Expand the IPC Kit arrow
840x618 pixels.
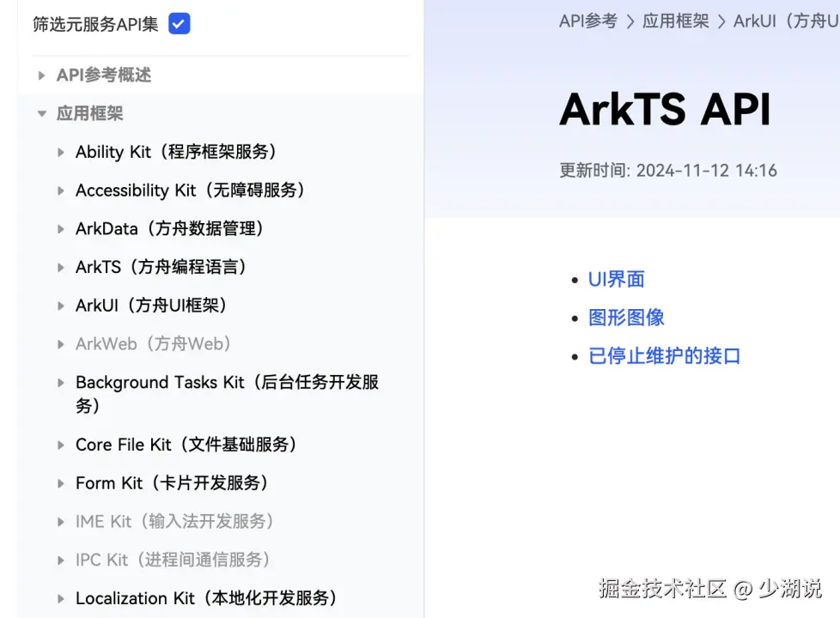click(x=60, y=560)
